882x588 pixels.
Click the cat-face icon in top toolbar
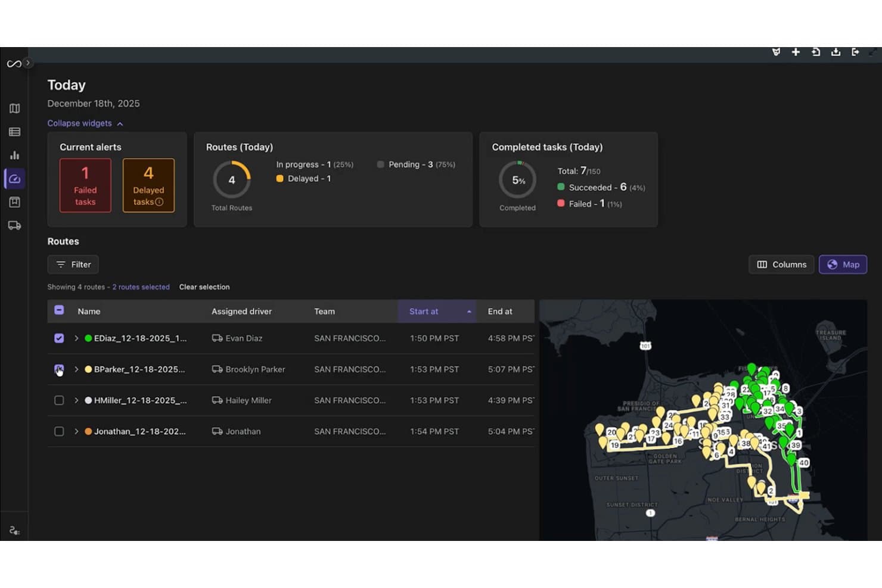tap(776, 52)
